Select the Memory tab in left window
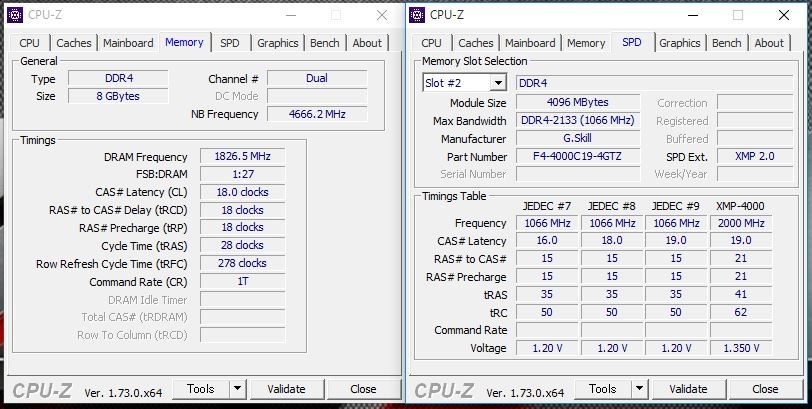Screen dimensions: 812x409 click(184, 42)
